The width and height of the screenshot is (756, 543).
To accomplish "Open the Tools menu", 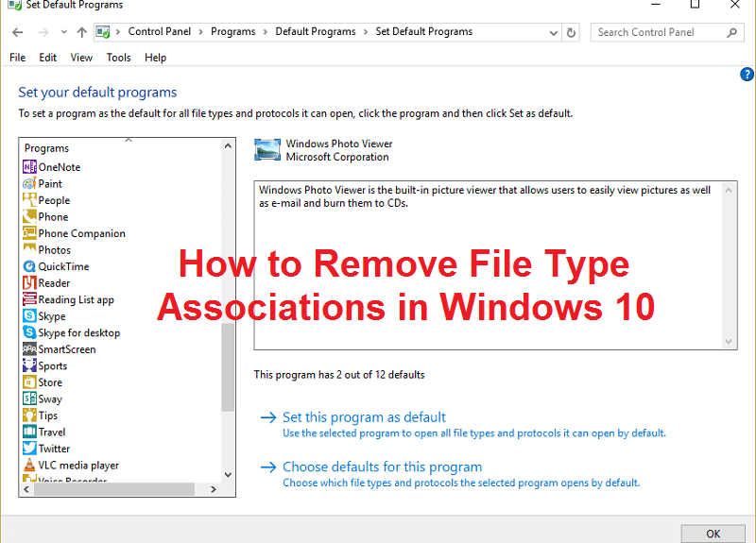I will coord(118,58).
